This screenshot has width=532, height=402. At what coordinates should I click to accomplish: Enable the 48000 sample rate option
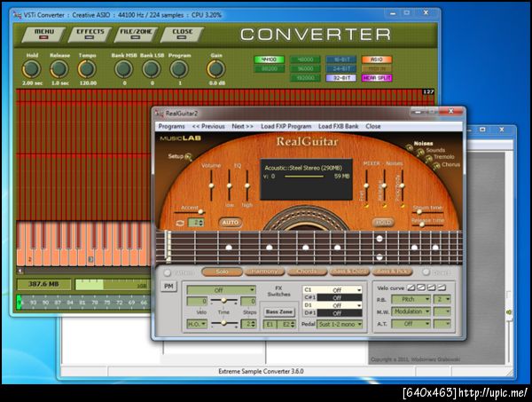pyautogui.click(x=305, y=59)
